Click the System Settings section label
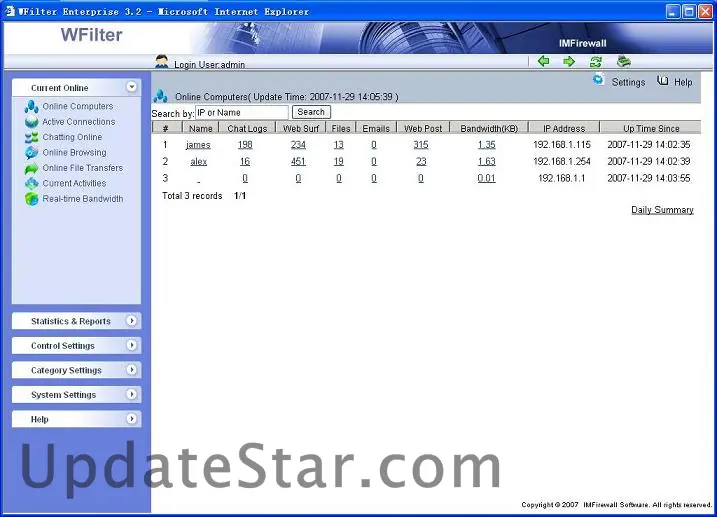The height and width of the screenshot is (517, 717). (64, 395)
